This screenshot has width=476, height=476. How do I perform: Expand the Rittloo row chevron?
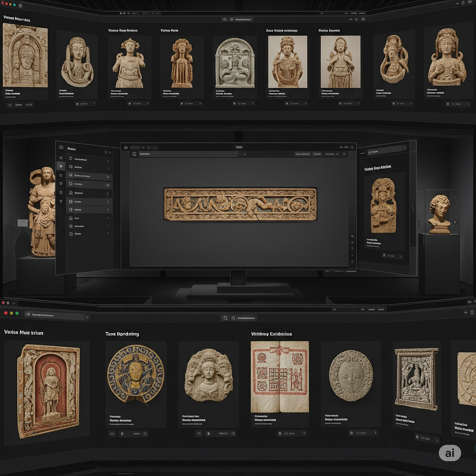click(x=108, y=169)
